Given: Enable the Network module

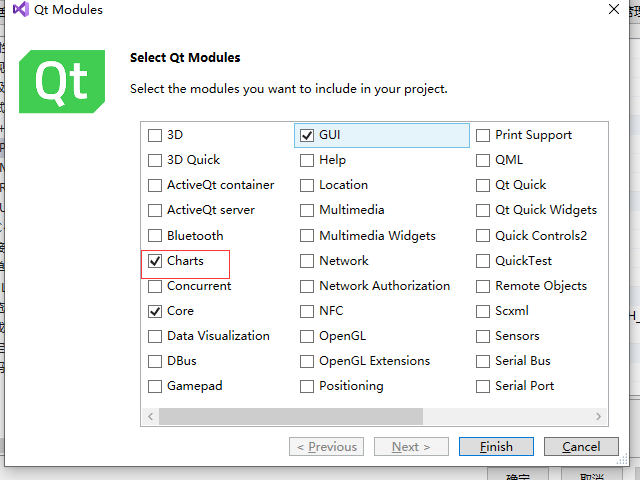Looking at the screenshot, I should (307, 261).
